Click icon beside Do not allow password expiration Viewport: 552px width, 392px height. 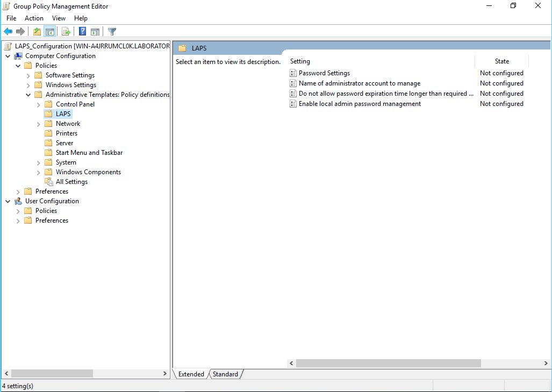293,94
